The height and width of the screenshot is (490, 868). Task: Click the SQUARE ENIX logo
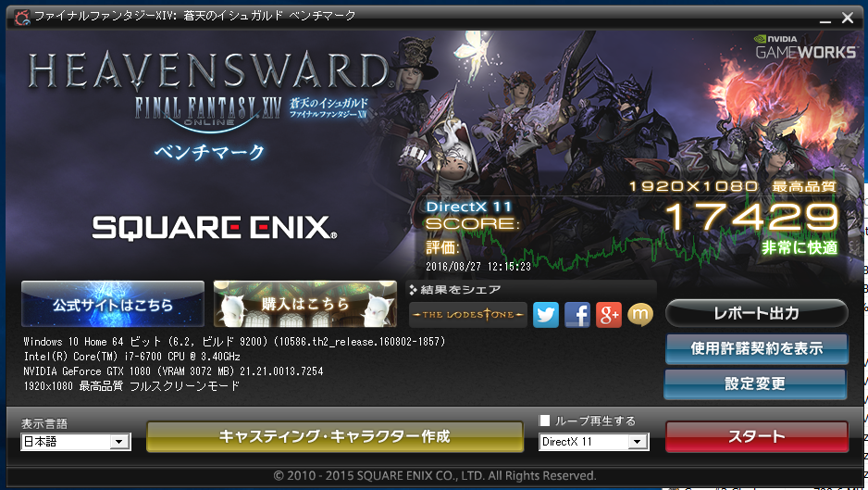click(215, 228)
